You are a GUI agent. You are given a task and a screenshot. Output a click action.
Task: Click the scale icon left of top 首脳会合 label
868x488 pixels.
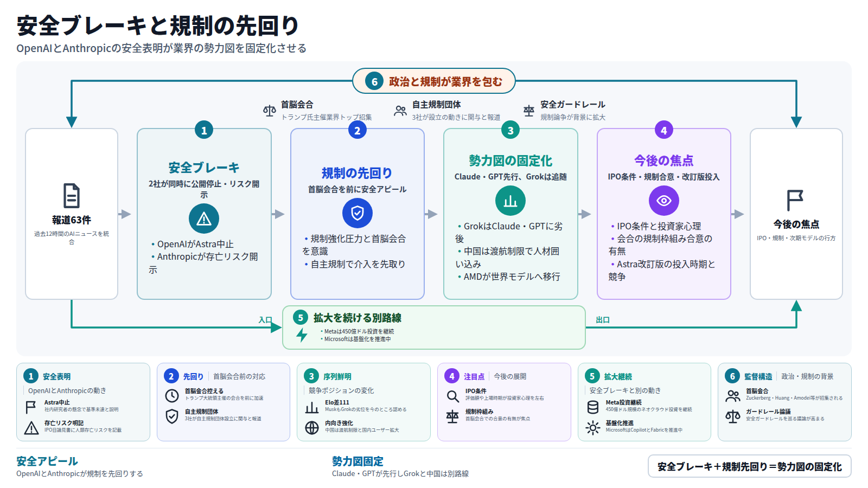pyautogui.click(x=270, y=111)
